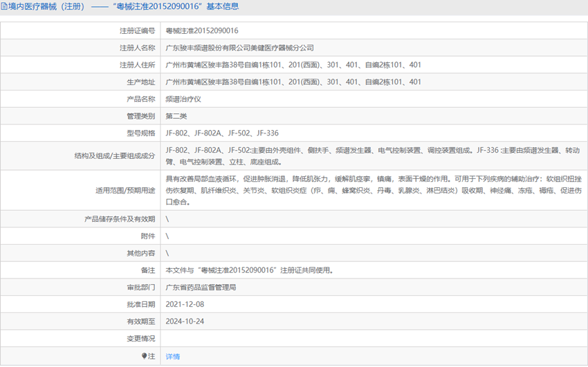Click the approval department 广东省药品监督管理局
Image resolution: width=588 pixels, height=367 pixels.
[x=201, y=287]
